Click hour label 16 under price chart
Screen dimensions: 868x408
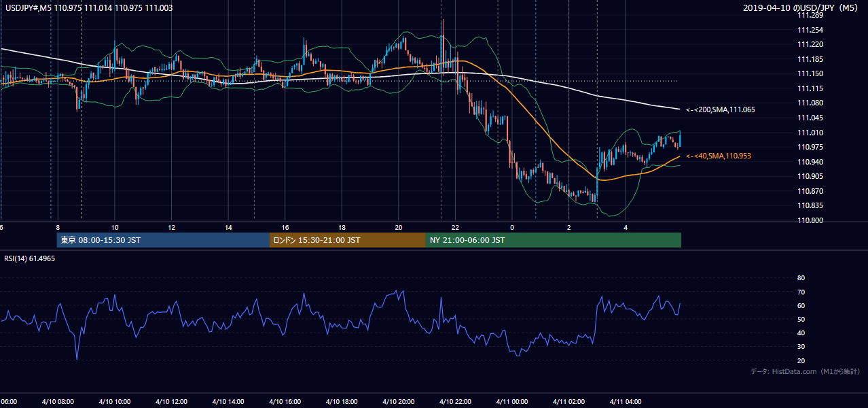285,227
